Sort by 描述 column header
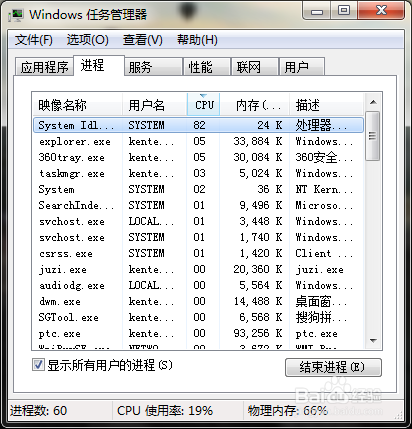 coord(326,105)
